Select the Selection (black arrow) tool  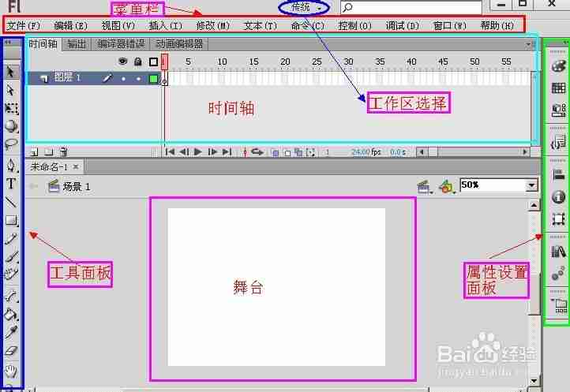tap(11, 72)
